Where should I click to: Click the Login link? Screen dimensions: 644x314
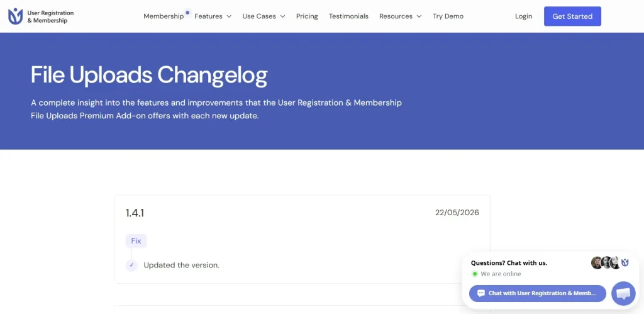tap(523, 16)
